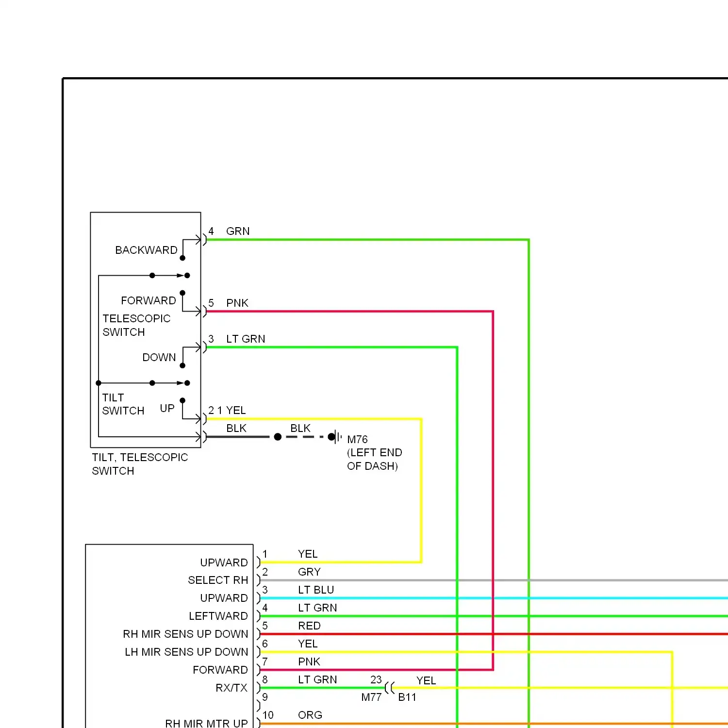
Task: Select the 'TILT, TELESCOPIC SWITCH' caption below the box
Action: (x=140, y=464)
